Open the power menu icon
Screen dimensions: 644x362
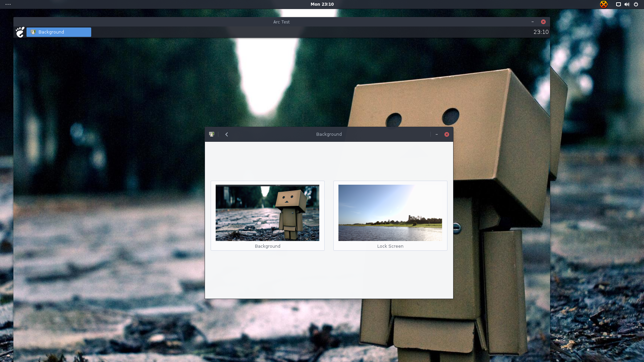(x=636, y=4)
